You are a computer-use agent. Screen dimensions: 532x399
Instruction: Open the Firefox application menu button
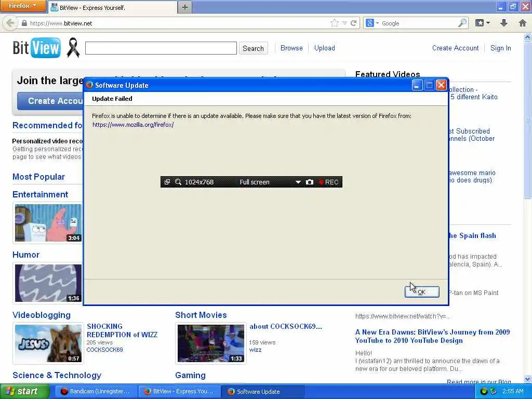tap(23, 6)
